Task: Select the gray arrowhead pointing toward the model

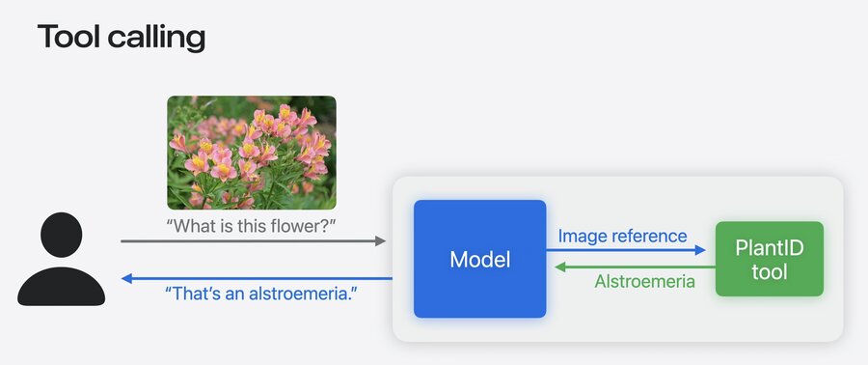Action: (x=380, y=241)
